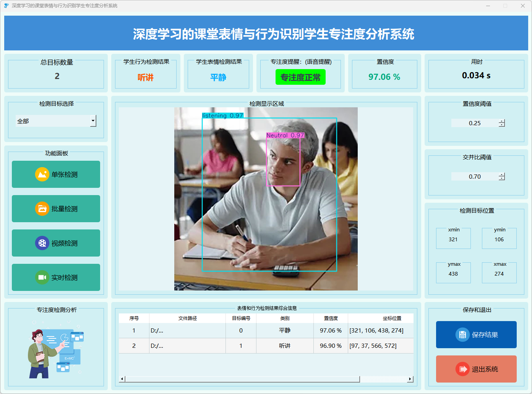The width and height of the screenshot is (532, 394).
Task: Click the app icon in the title bar
Action: [6, 6]
